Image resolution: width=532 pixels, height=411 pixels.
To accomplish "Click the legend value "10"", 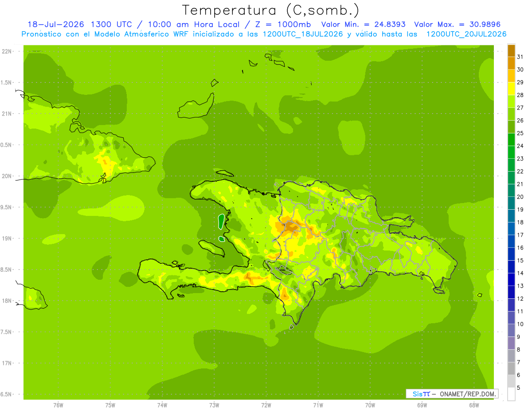I will [520, 324].
